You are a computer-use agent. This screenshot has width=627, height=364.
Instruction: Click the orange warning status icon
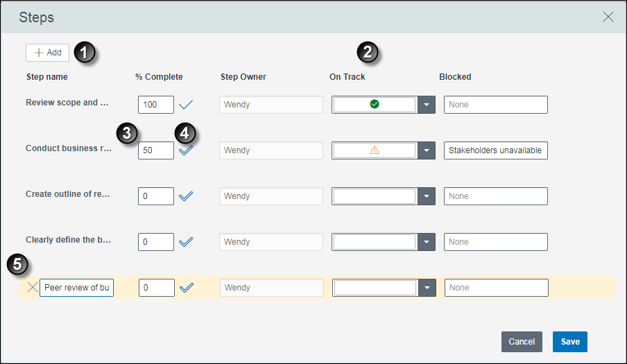point(375,150)
